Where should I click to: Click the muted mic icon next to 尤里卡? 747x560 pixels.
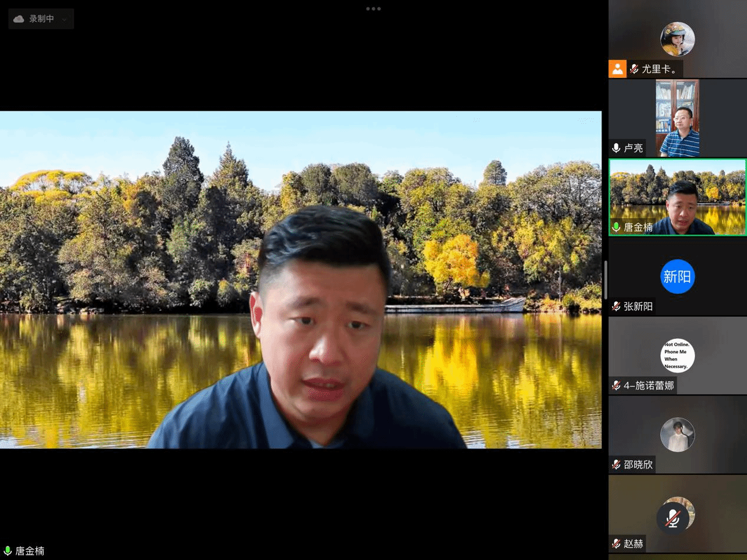[634, 69]
